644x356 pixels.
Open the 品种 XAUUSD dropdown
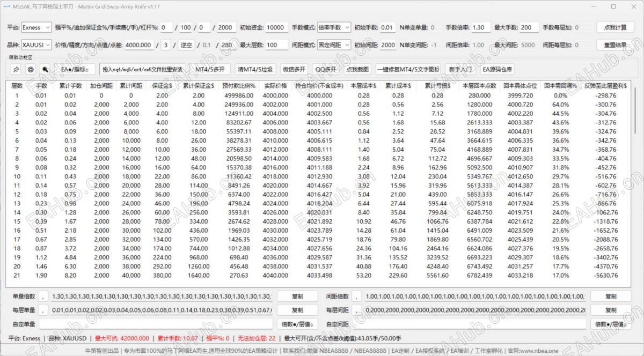click(x=36, y=45)
